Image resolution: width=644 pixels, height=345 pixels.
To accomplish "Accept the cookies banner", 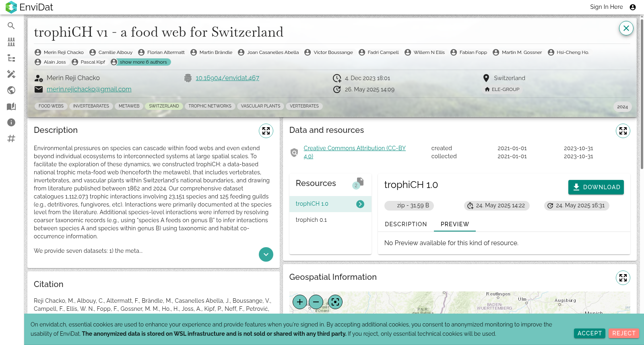I will point(590,333).
